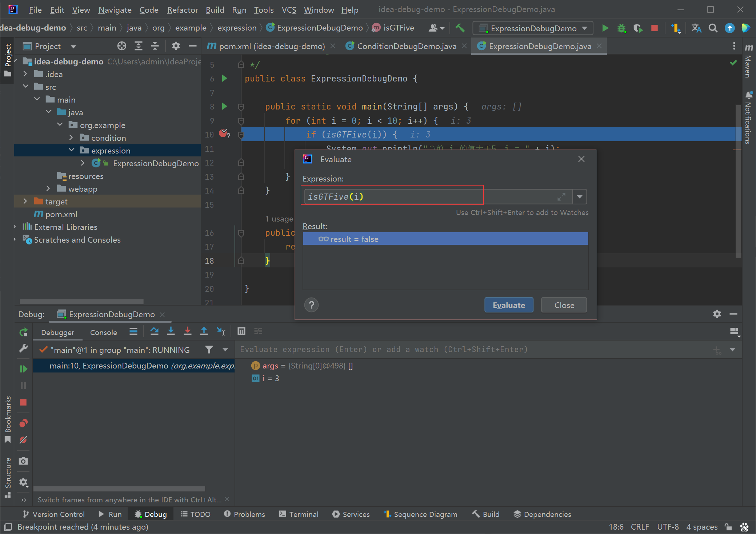Click the Evaluate Expression calculator icon
The image size is (756, 534).
point(241,331)
